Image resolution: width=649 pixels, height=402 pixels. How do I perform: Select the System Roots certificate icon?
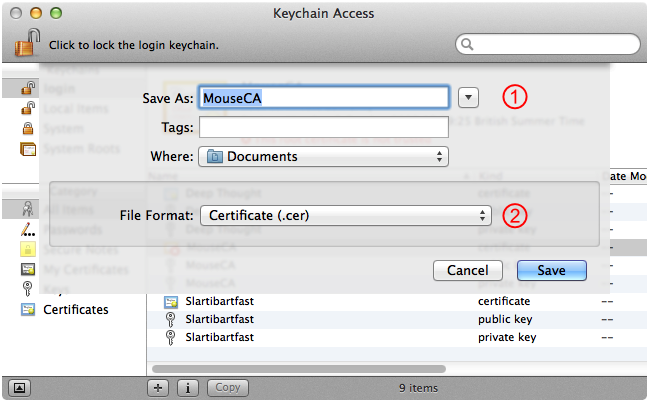(28, 149)
